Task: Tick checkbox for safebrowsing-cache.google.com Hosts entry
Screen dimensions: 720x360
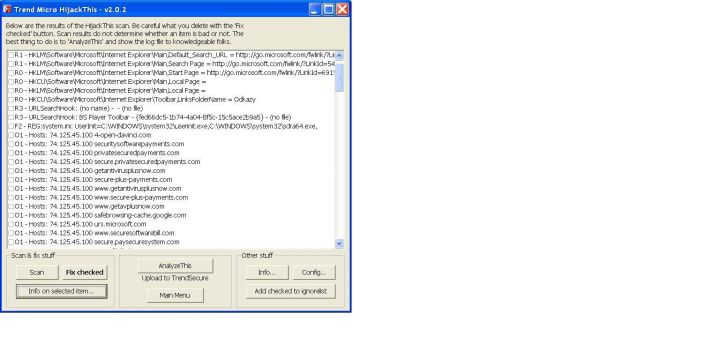Action: [11, 215]
